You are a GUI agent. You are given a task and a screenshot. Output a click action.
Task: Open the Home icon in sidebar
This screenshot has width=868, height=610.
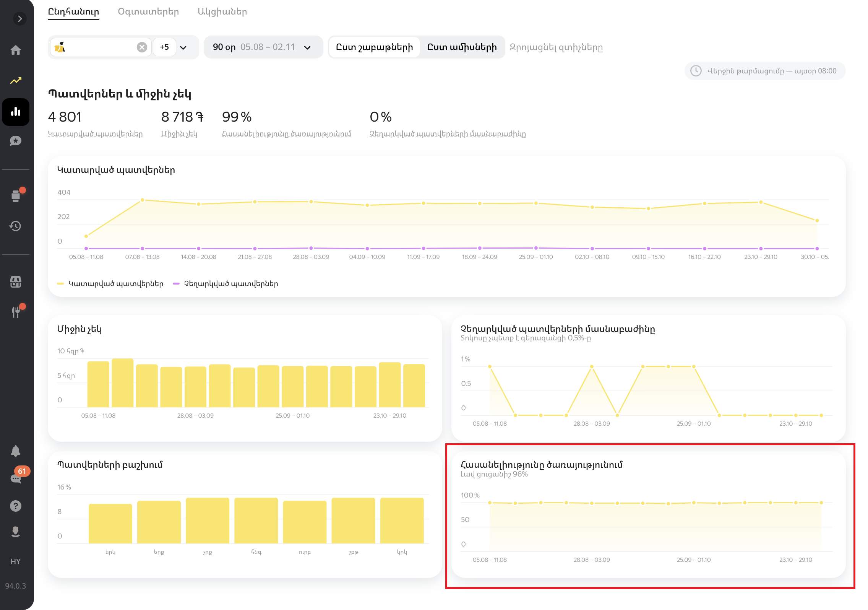pyautogui.click(x=16, y=50)
